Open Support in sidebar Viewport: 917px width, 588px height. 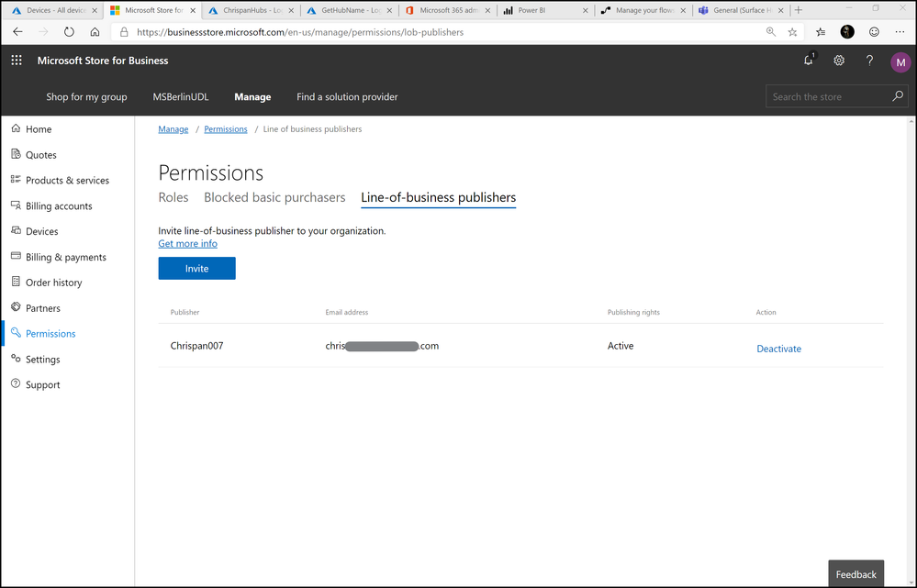43,384
